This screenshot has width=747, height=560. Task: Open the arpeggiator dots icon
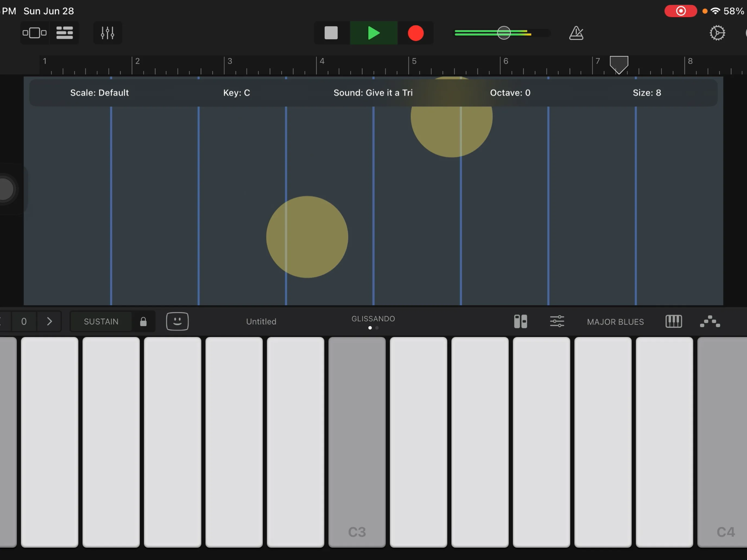click(x=710, y=321)
